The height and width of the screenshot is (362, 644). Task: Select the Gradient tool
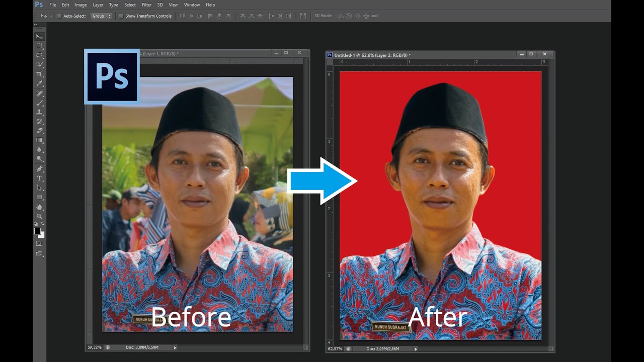pyautogui.click(x=39, y=140)
